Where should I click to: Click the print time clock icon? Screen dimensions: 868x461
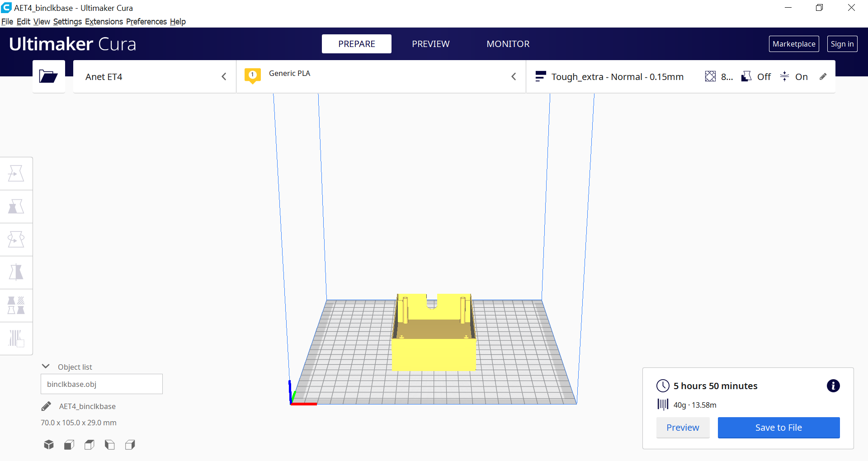[663, 386]
